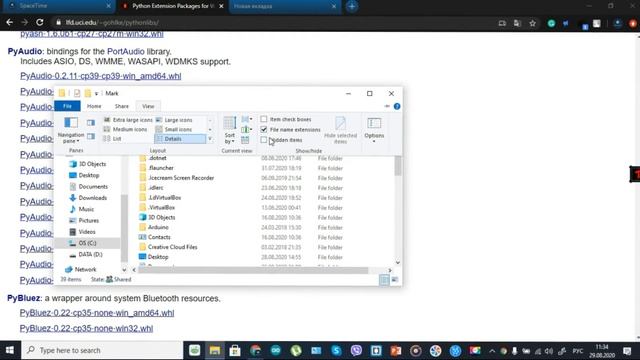Select List layout
This screenshot has width=640, height=360.
[x=113, y=139]
